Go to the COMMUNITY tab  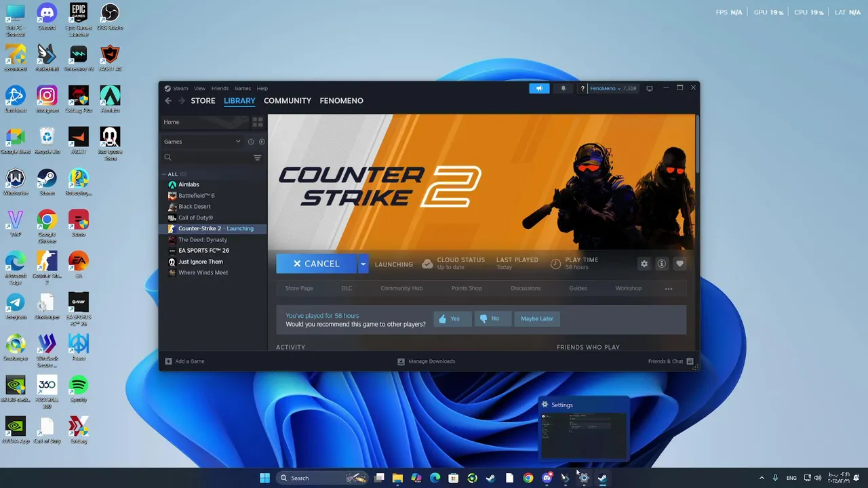[x=288, y=101]
